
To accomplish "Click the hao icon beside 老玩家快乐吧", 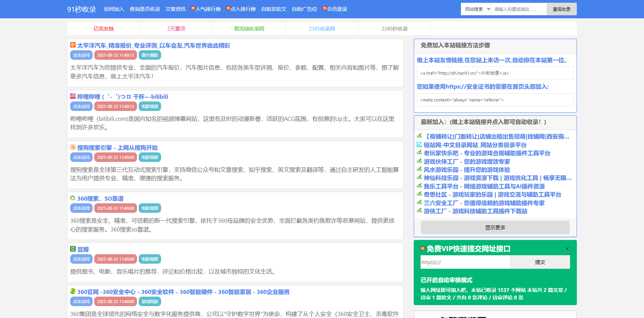I will coord(419,153).
